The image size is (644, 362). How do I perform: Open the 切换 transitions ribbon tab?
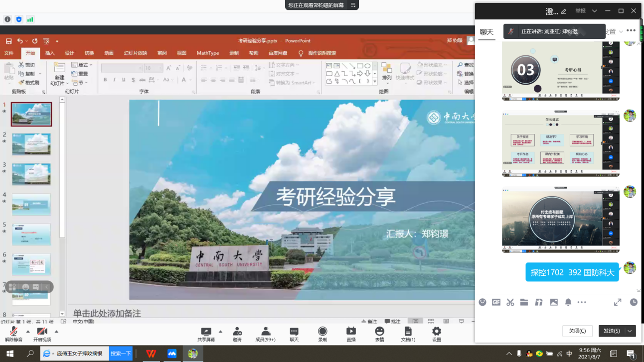89,53
